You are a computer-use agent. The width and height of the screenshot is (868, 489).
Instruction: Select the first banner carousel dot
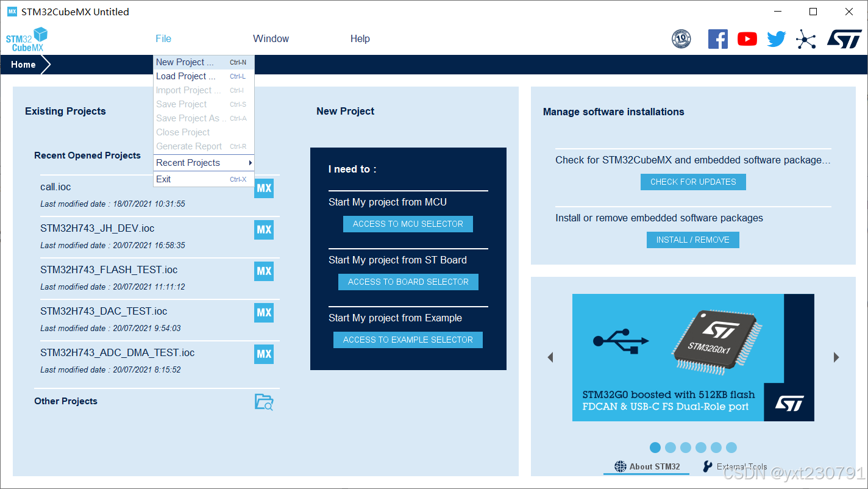(655, 448)
